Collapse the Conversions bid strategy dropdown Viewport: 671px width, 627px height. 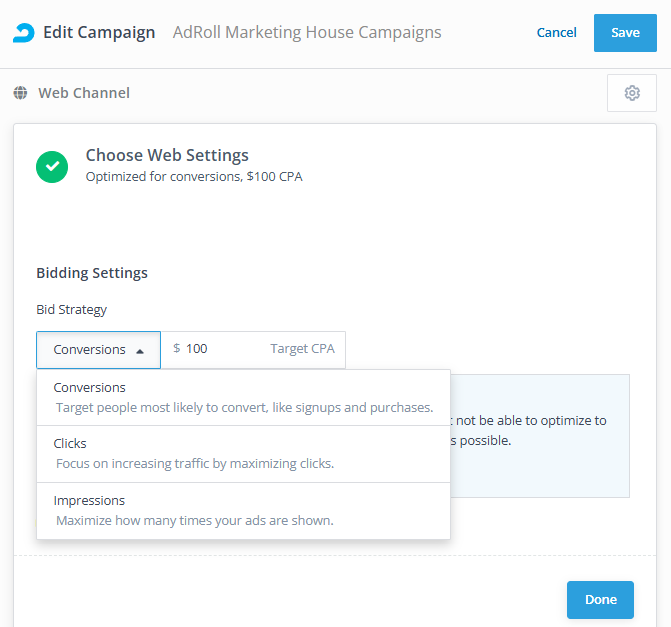coord(99,350)
